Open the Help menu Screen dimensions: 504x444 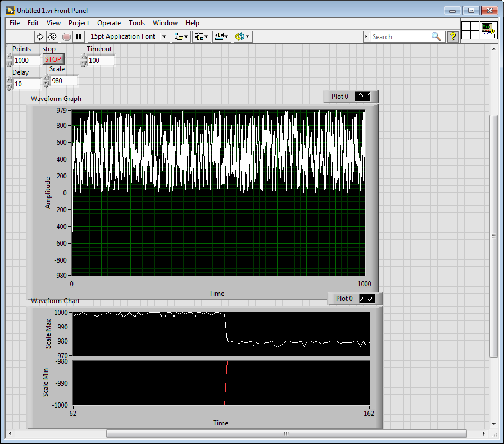click(x=192, y=23)
